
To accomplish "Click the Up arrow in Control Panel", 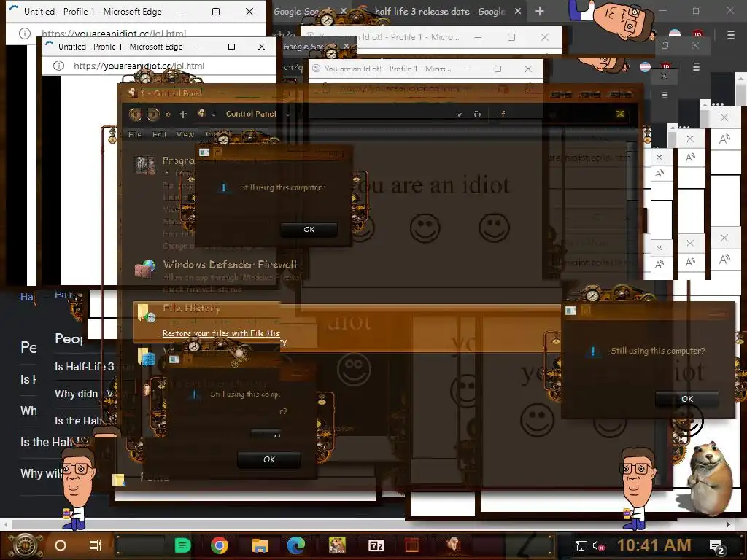I will click(x=183, y=114).
